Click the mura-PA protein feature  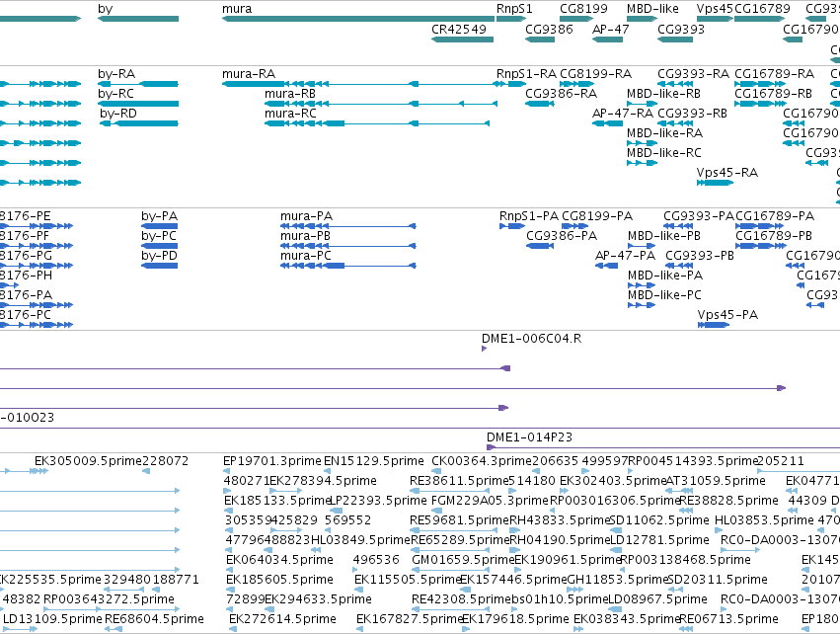tap(348, 226)
